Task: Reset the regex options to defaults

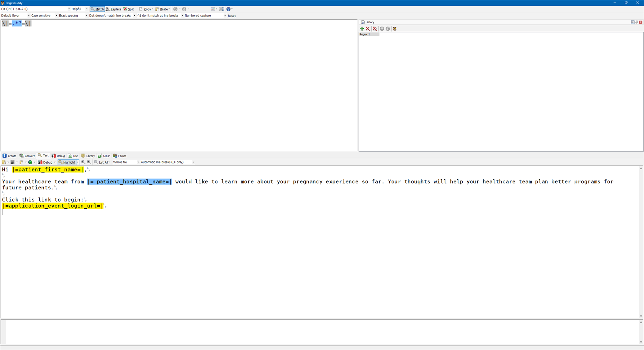Action: coord(231,15)
